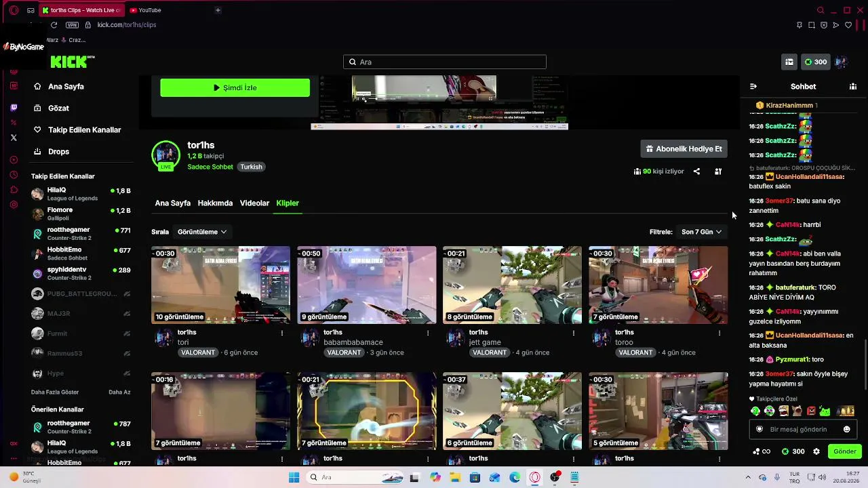The height and width of the screenshot is (488, 868).
Task: Open Flomore channel in followed list
Action: (82, 214)
